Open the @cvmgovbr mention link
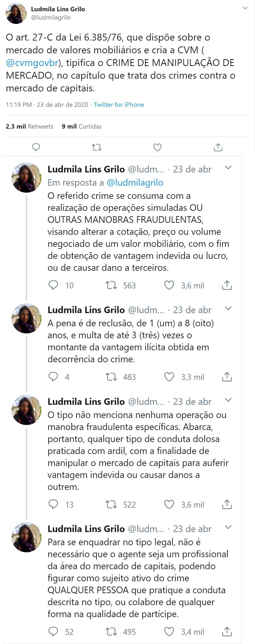Viewport: 255px width, 644px height. coord(32,63)
